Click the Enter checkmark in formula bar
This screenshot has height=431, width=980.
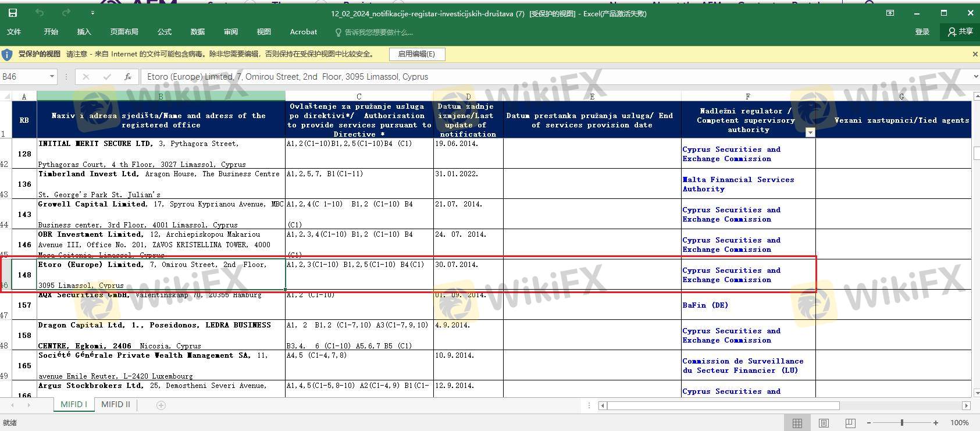107,77
